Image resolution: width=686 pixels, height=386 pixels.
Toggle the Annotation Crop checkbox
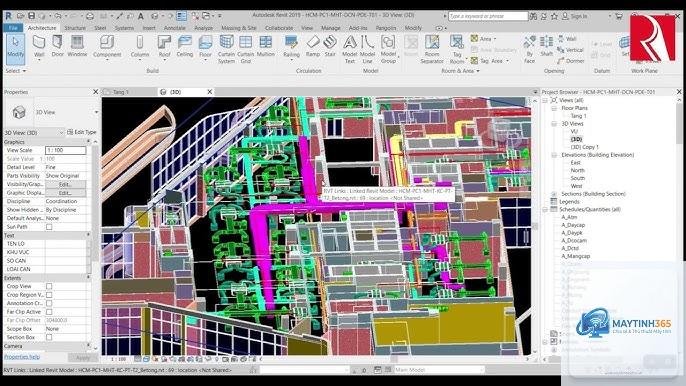point(49,303)
